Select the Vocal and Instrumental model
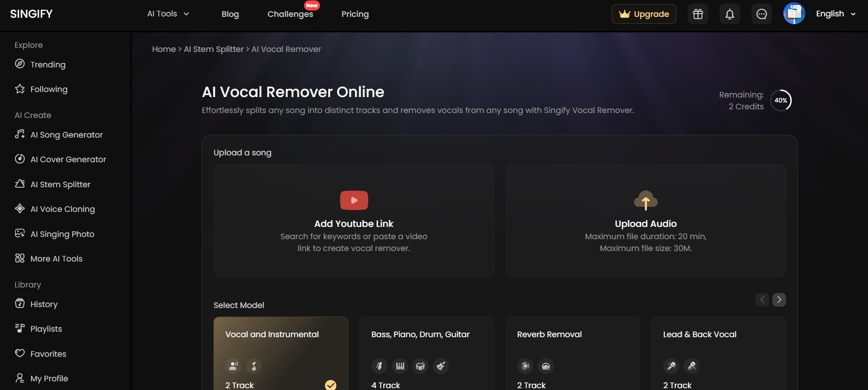868x390 pixels. click(x=281, y=354)
